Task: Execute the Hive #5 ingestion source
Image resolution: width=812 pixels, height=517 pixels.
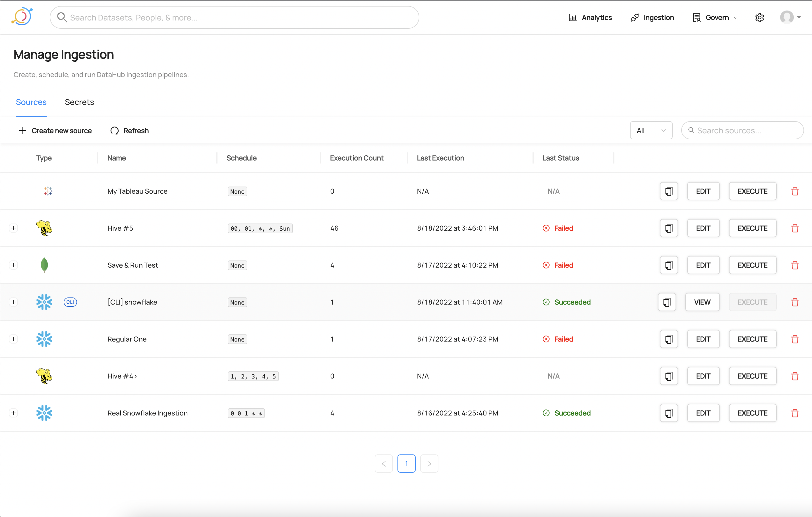Action: [752, 228]
